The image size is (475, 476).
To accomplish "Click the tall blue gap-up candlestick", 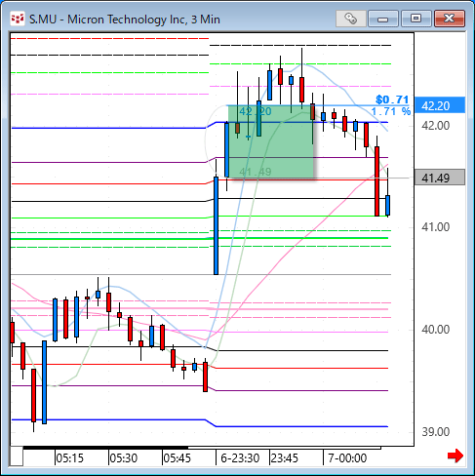I will [216, 225].
